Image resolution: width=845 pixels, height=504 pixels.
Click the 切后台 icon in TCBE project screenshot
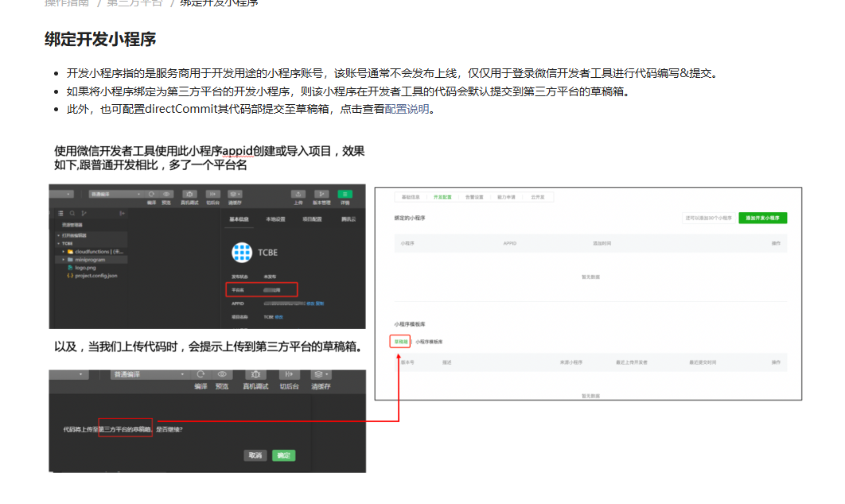tap(213, 194)
